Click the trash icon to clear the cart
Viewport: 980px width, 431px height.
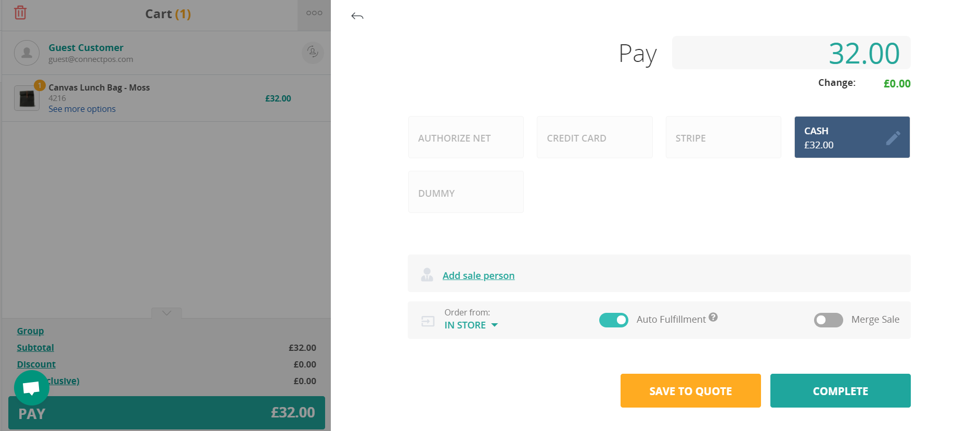point(20,12)
